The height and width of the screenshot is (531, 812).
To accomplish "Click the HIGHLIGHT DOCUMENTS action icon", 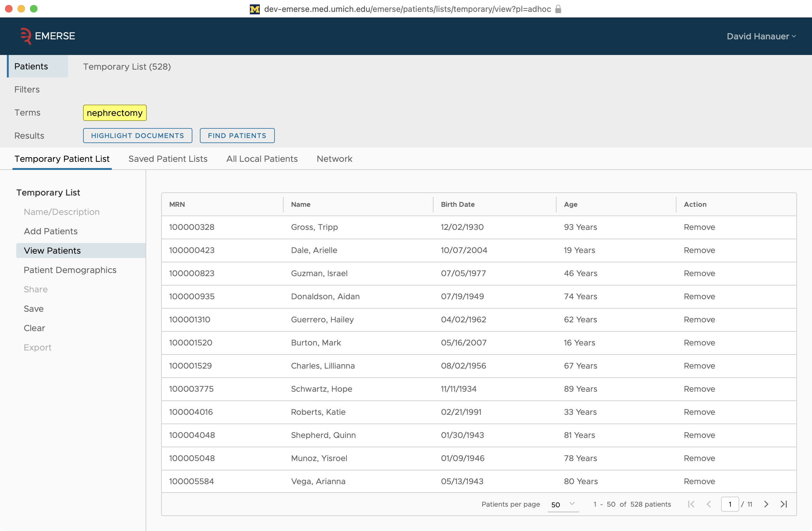I will click(137, 135).
